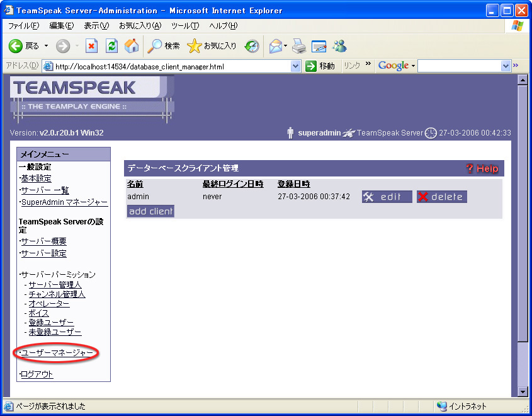Click the grey Forward arrow button
This screenshot has height=416, width=532.
[63, 46]
